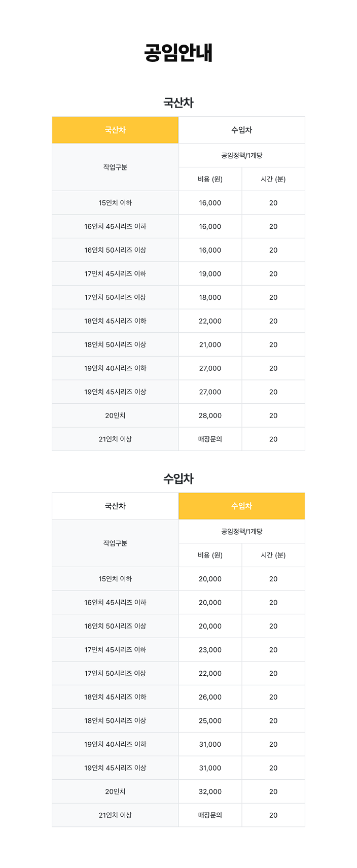The height and width of the screenshot is (868, 357).
Task: Click 매장문의 in the 국산차 table
Action: tap(210, 439)
